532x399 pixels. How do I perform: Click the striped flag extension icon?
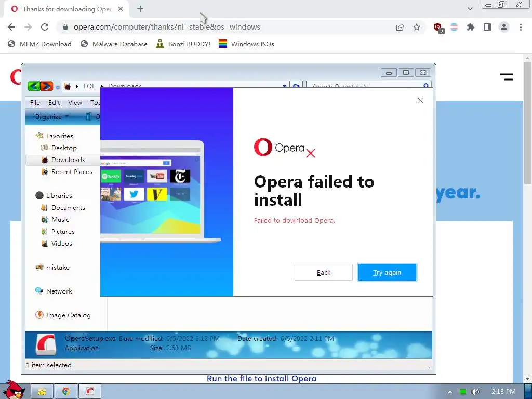click(454, 27)
